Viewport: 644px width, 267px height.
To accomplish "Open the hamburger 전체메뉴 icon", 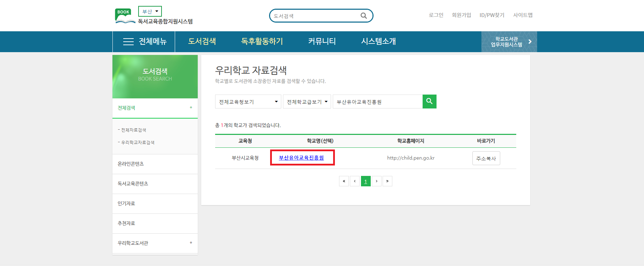I will click(x=128, y=42).
